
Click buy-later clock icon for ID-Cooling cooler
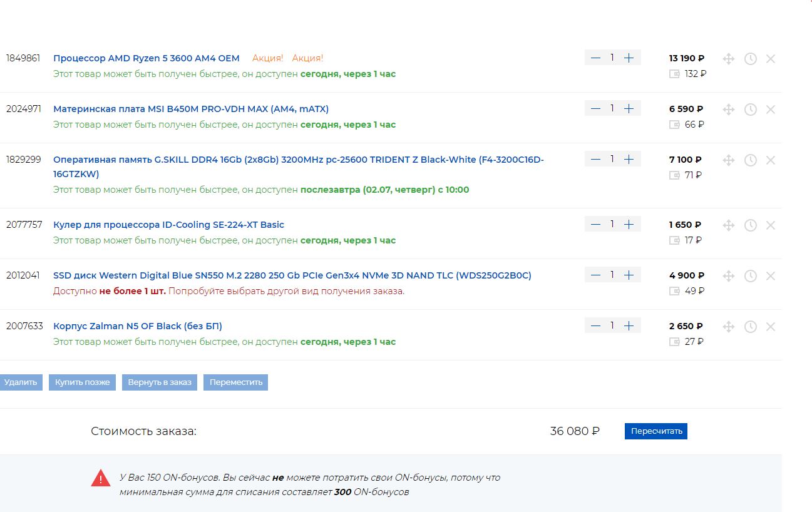pos(751,225)
